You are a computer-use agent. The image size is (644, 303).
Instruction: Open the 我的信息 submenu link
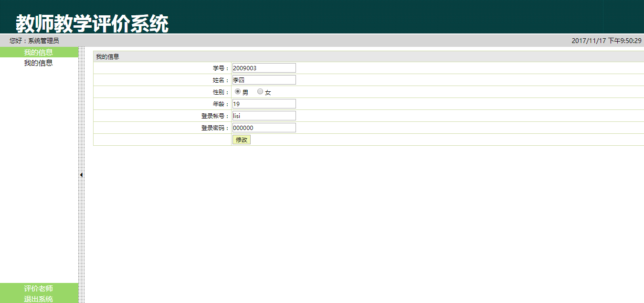click(x=39, y=63)
